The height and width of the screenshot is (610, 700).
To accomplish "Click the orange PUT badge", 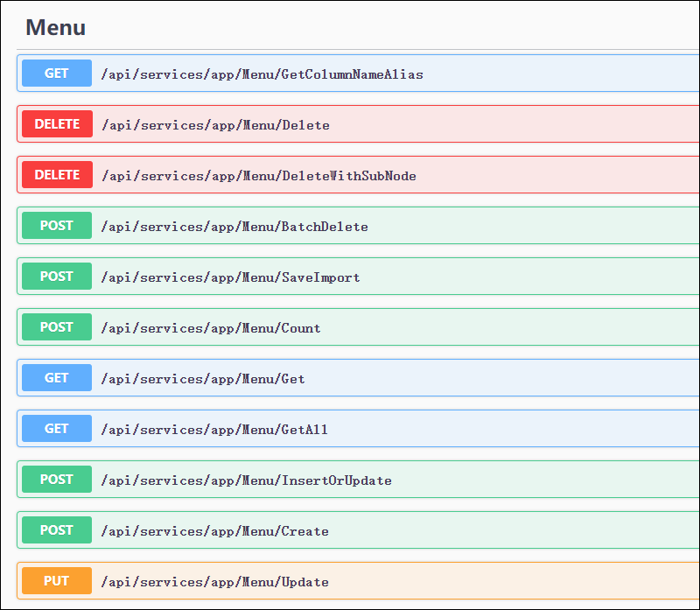I will 57,580.
